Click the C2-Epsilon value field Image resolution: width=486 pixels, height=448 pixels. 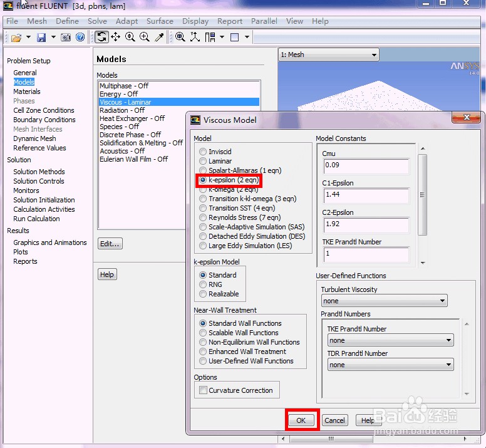click(366, 225)
